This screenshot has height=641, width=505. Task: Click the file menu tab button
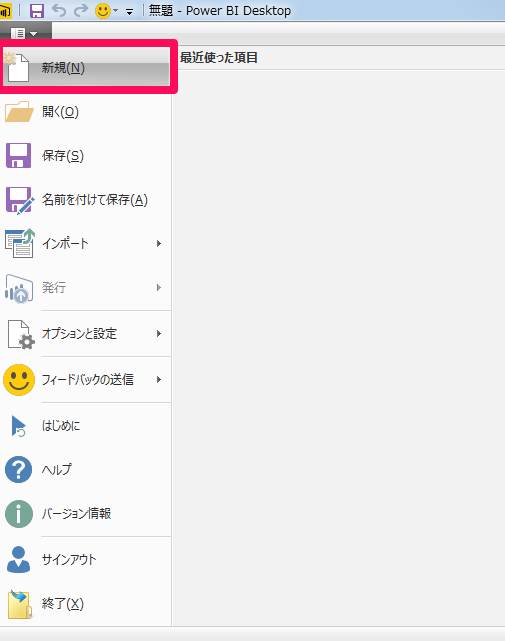click(25, 33)
